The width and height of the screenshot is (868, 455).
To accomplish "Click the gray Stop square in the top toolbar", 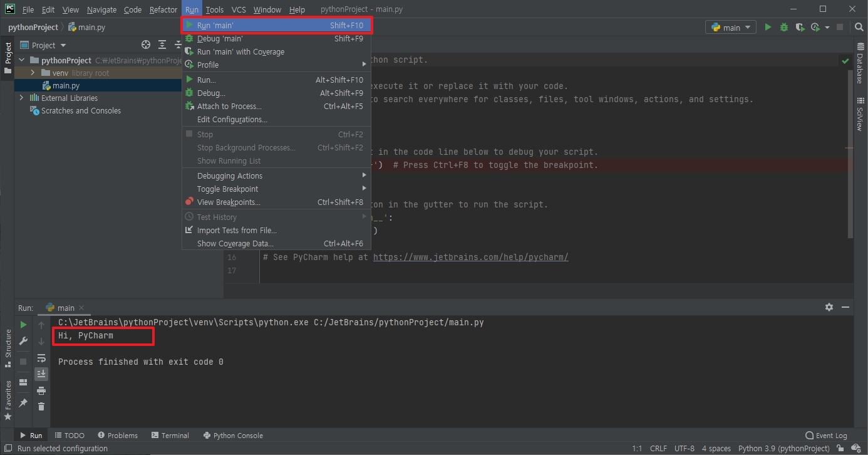I will coord(840,28).
